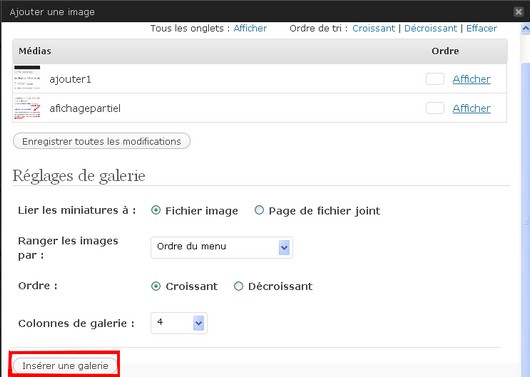The height and width of the screenshot is (377, 530).
Task: Click Afficher link for all tabs
Action: pyautogui.click(x=250, y=28)
